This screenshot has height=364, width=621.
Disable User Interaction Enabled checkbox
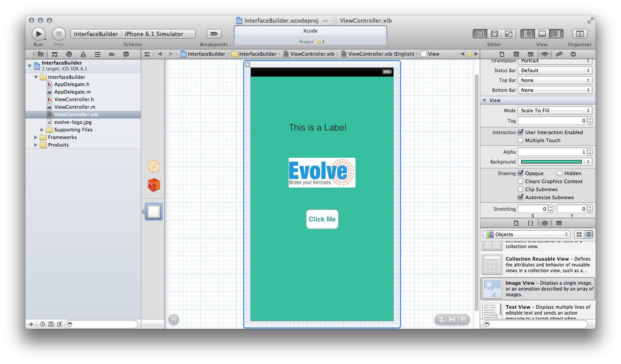(x=520, y=132)
